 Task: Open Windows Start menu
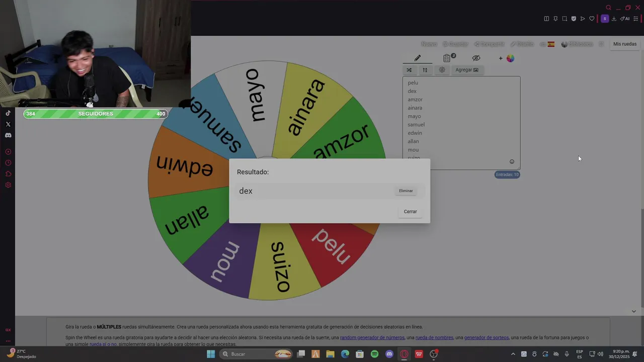point(211,354)
